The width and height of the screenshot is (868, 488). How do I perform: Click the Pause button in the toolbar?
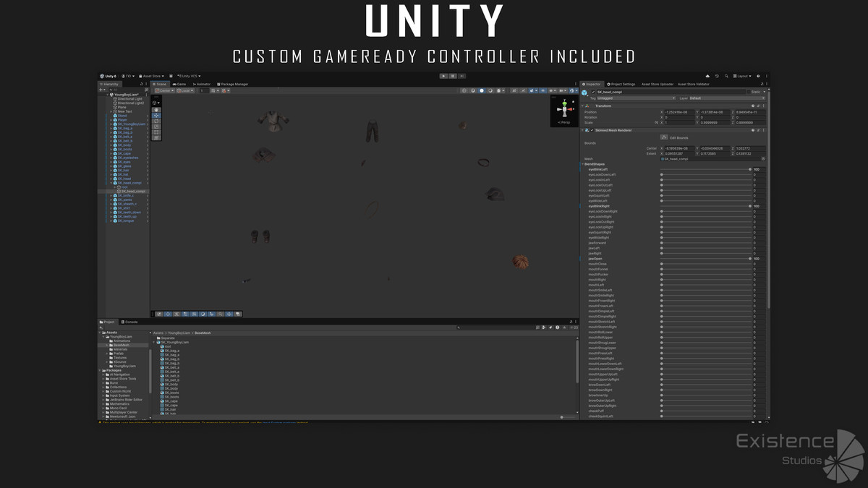(453, 76)
